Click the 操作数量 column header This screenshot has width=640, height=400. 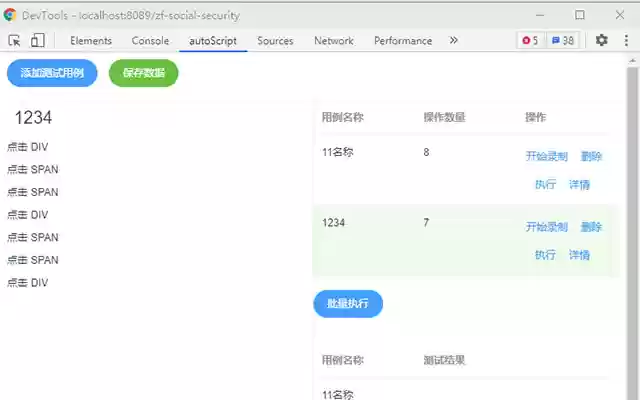(444, 117)
